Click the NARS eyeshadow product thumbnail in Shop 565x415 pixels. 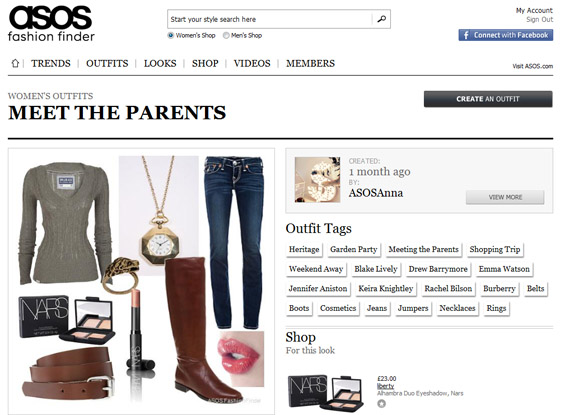[326, 392]
